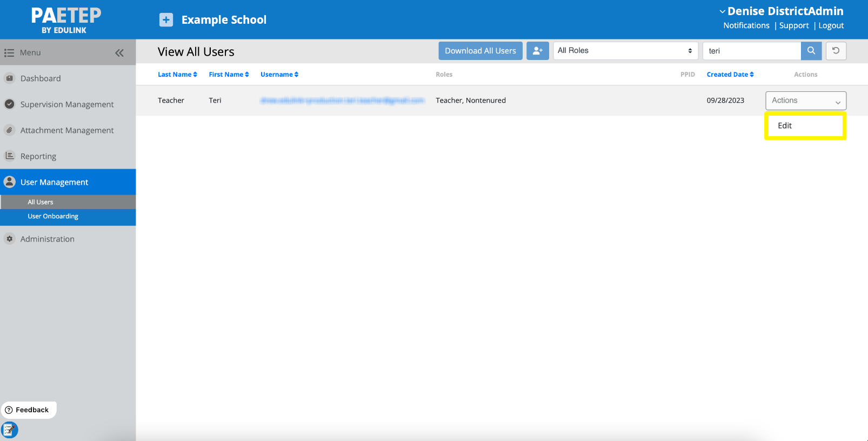The width and height of the screenshot is (868, 441).
Task: Click Download All Users button
Action: pos(480,51)
